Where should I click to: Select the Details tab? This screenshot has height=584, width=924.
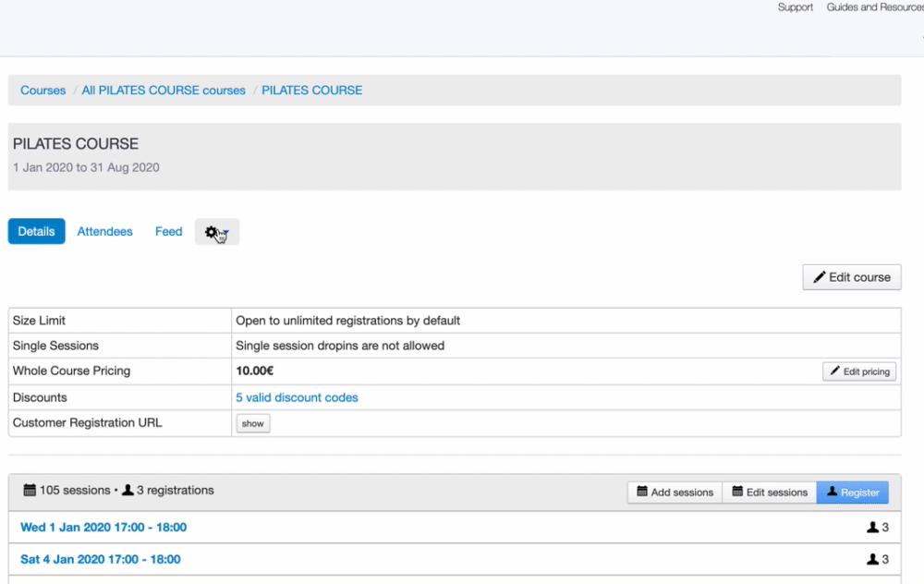pos(37,232)
